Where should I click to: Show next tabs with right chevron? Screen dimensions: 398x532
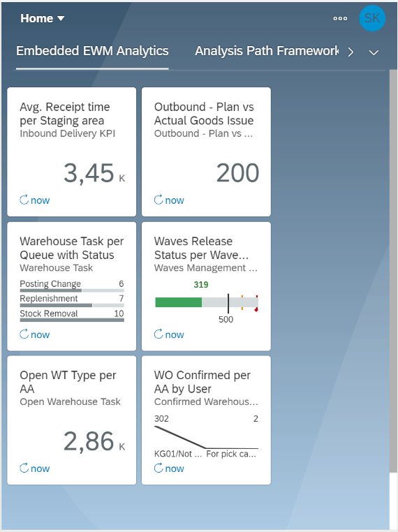(351, 52)
